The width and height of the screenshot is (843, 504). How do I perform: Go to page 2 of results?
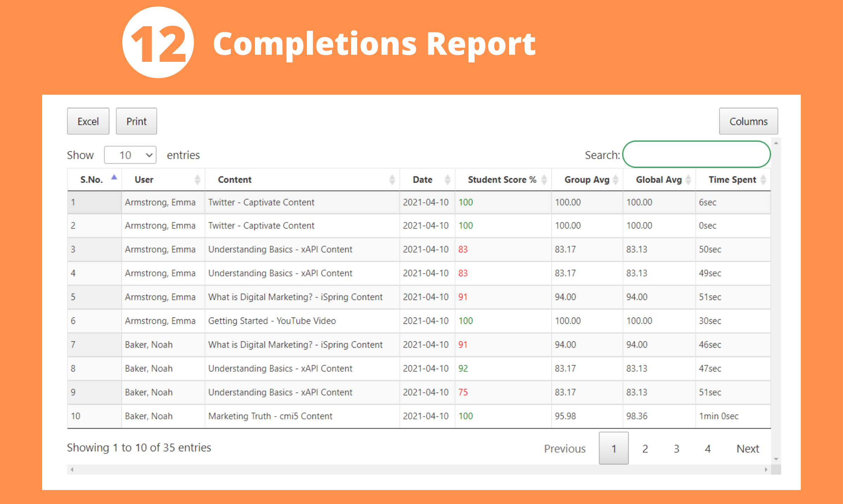click(x=645, y=449)
